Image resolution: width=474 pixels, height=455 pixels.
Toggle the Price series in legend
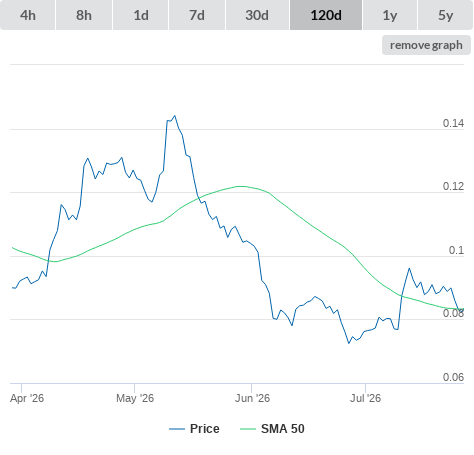(204, 429)
